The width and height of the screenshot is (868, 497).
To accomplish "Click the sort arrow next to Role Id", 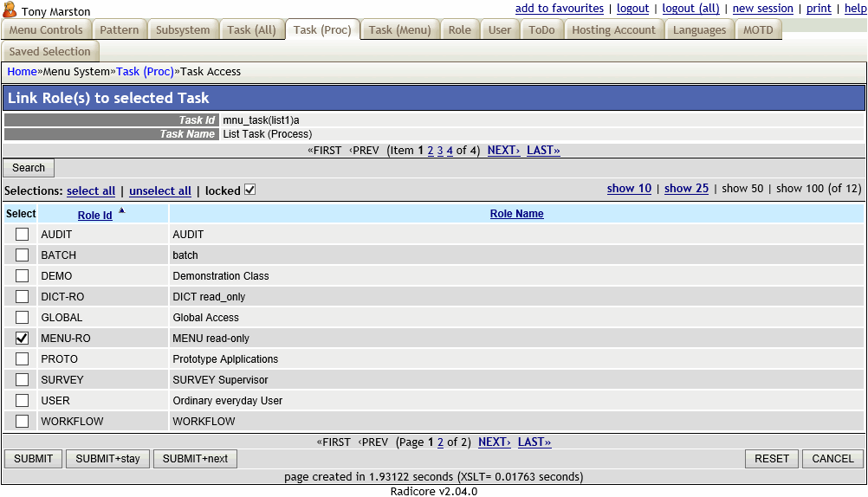I will pyautogui.click(x=121, y=210).
